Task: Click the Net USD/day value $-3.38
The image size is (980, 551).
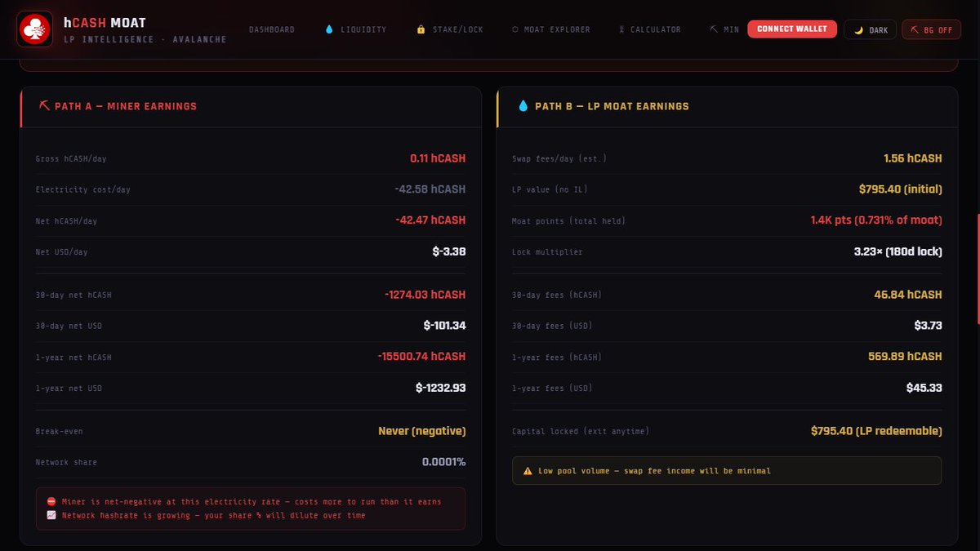Action: 449,251
